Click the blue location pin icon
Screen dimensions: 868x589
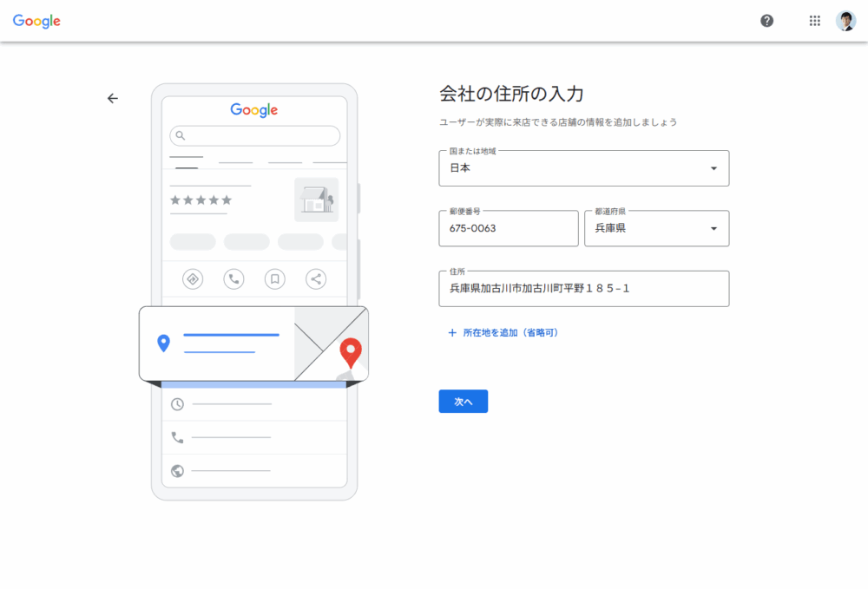(x=163, y=344)
